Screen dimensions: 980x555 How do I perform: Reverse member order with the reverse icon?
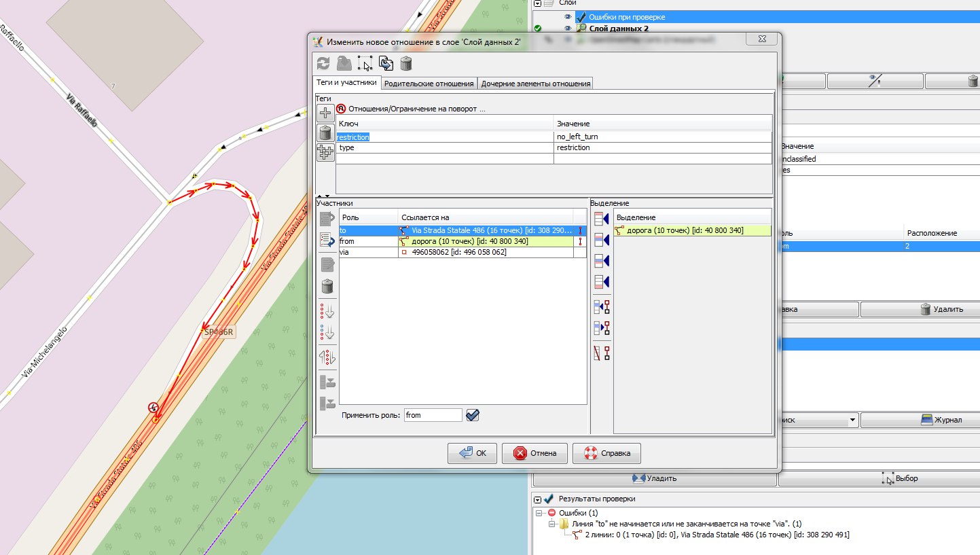[x=327, y=357]
